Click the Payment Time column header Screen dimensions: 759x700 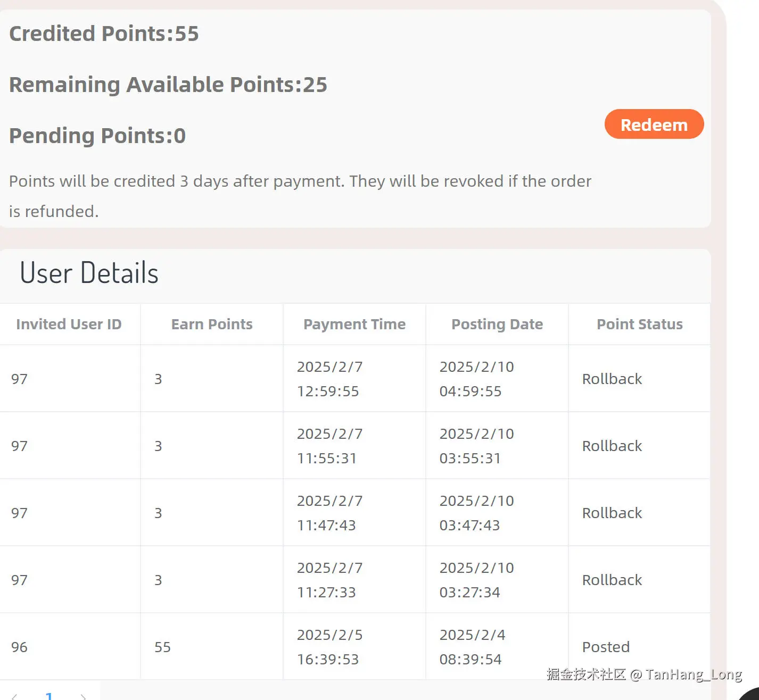(354, 324)
